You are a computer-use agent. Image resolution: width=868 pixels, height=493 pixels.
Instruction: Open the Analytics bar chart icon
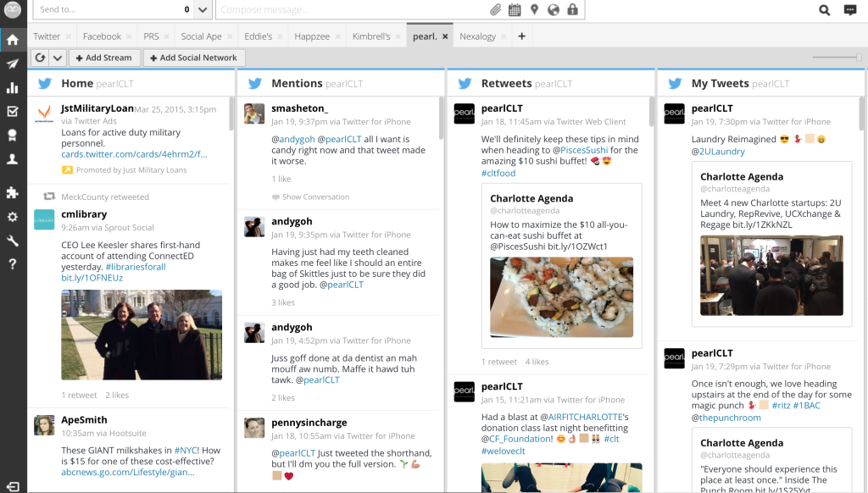(13, 88)
